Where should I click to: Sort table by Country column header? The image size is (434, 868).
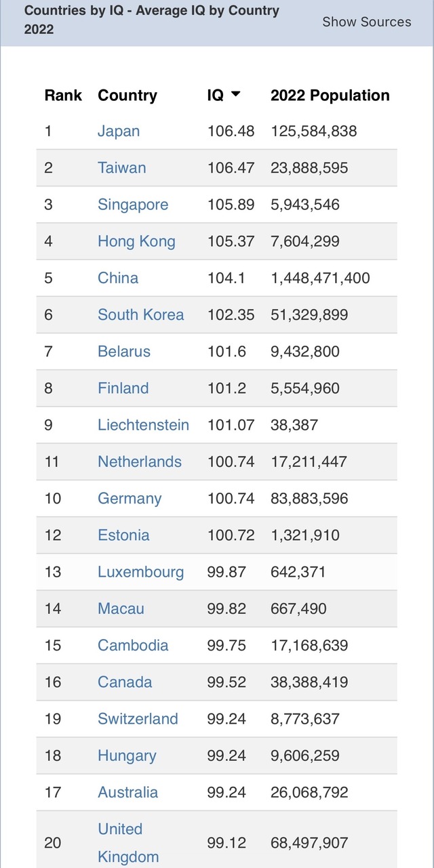click(127, 96)
